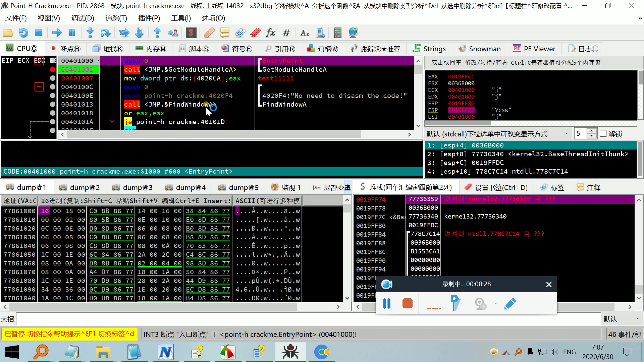Image resolution: width=644 pixels, height=362 pixels.
Task: Click the Run arrow toolbar icon
Action: [x=57, y=33]
